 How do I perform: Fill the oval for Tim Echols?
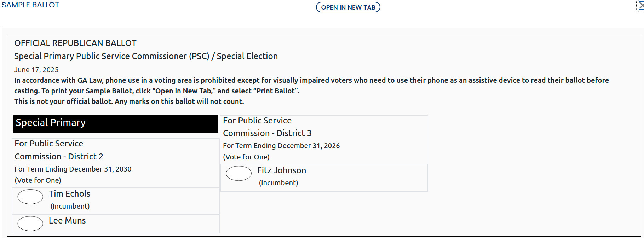pyautogui.click(x=30, y=197)
